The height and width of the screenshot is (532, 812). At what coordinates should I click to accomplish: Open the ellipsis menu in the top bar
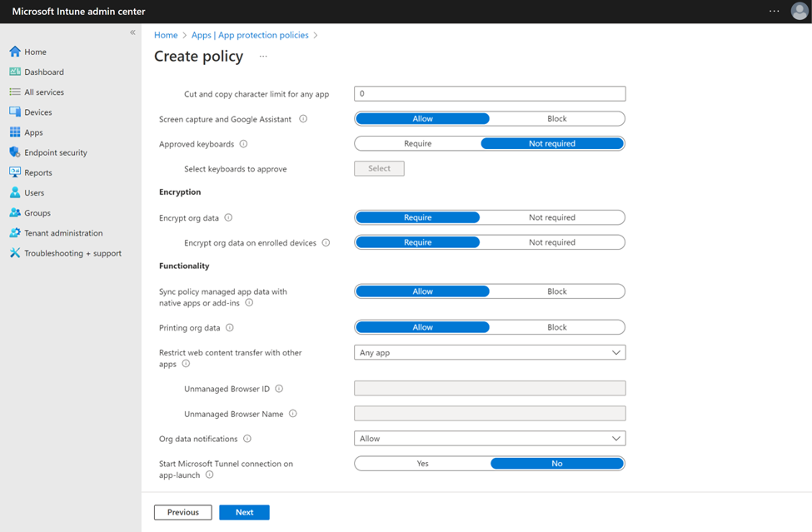pyautogui.click(x=773, y=11)
